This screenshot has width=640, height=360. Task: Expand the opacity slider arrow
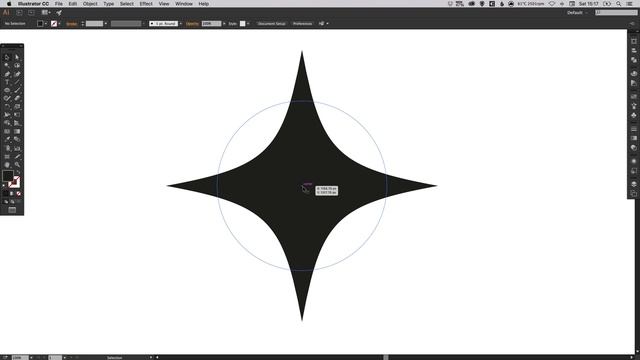pyautogui.click(x=224, y=24)
